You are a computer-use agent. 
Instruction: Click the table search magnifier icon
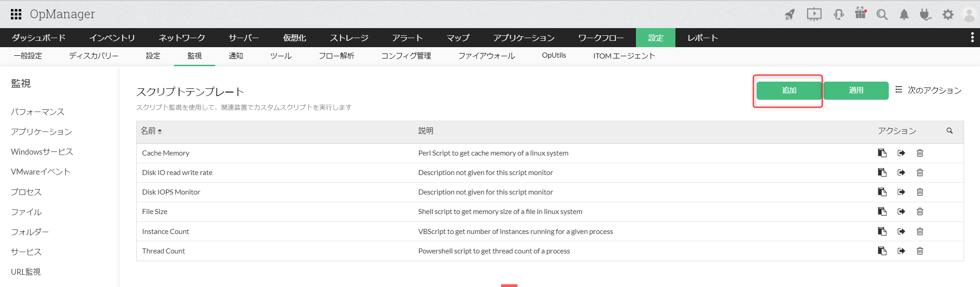point(949,131)
